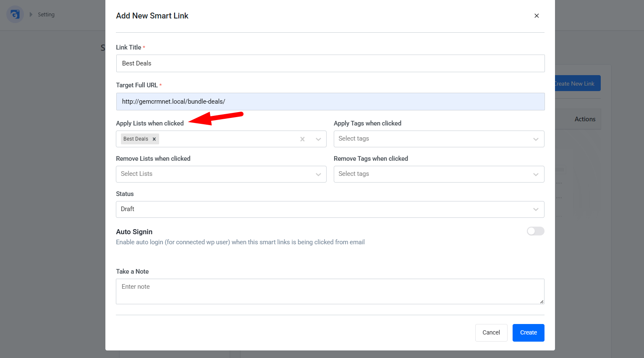Click the Apply Lists when clicked label
The image size is (644, 358).
coord(150,123)
